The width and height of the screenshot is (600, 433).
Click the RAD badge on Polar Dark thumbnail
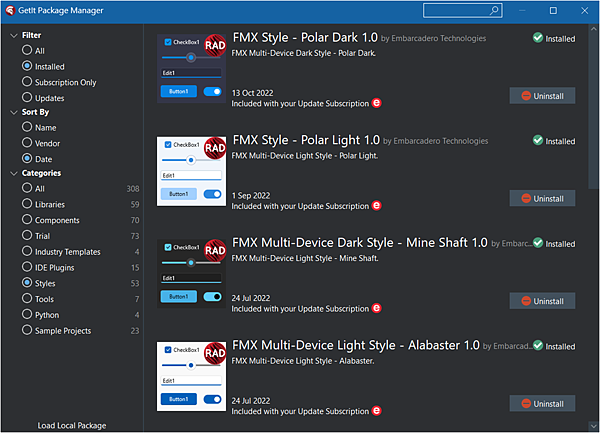click(x=215, y=46)
